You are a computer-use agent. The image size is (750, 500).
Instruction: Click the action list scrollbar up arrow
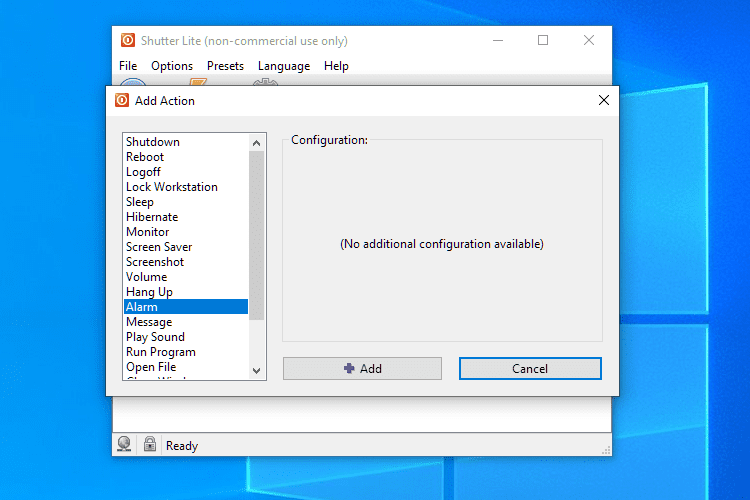pyautogui.click(x=256, y=143)
